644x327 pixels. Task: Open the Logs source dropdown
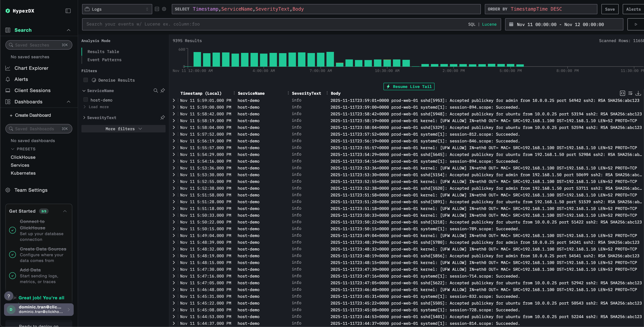117,9
